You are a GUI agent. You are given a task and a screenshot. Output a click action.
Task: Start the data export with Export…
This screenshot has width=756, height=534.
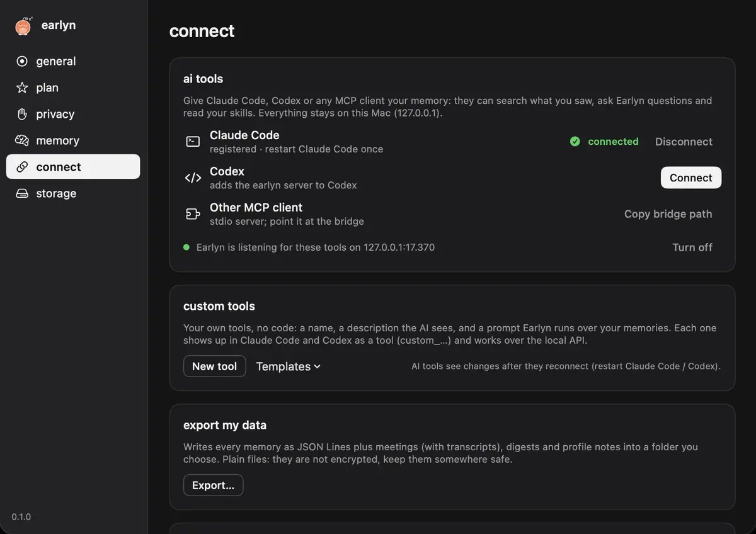(213, 486)
